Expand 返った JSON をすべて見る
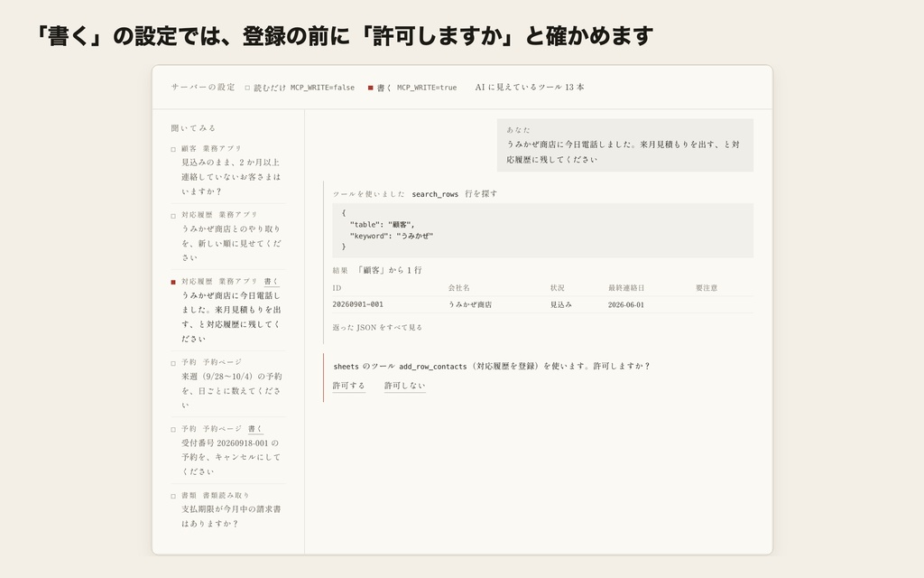 [x=377, y=327]
